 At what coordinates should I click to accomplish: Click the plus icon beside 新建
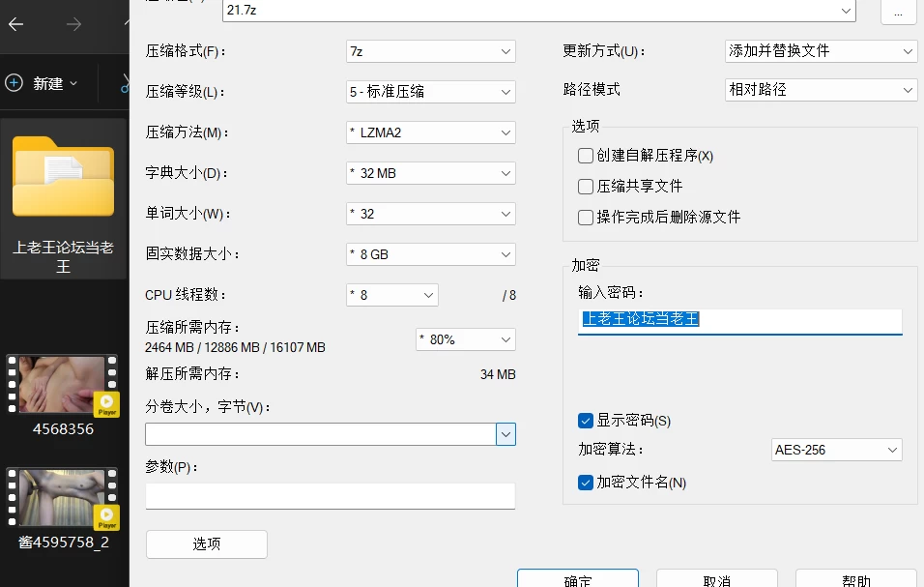pos(14,83)
